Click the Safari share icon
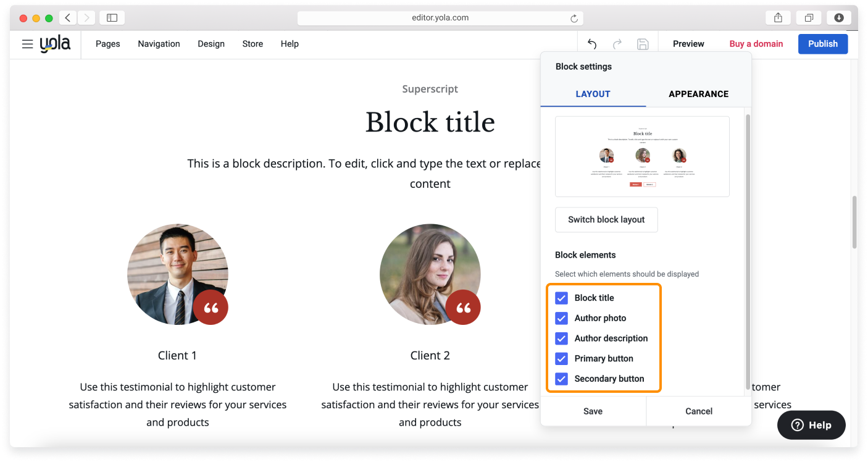The height and width of the screenshot is (462, 868). [x=778, y=18]
